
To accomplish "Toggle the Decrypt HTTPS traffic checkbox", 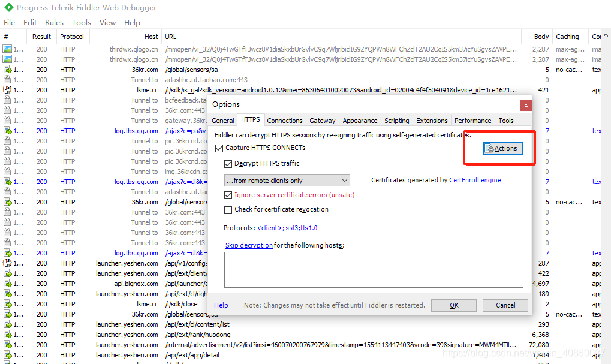I will 228,164.
